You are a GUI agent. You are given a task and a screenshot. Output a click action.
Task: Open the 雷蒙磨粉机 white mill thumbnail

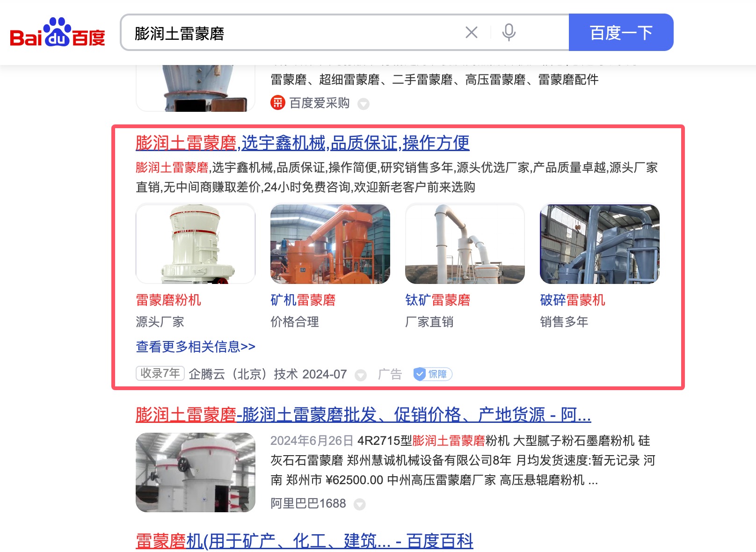[x=196, y=244]
